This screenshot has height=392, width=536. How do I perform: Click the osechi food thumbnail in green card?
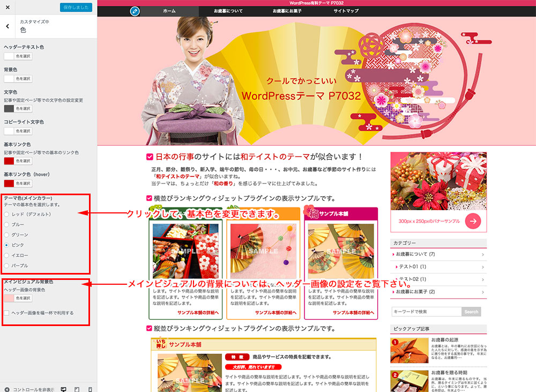pyautogui.click(x=185, y=251)
